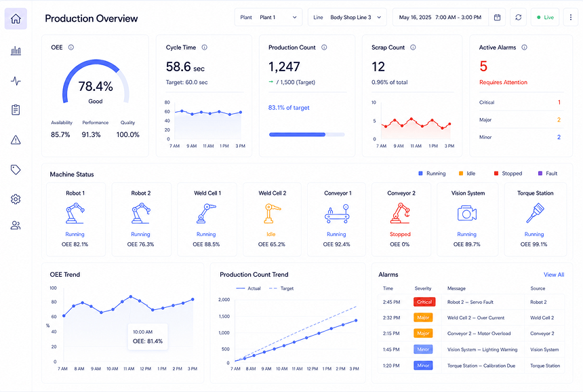Click the Production Count info icon
583x392 pixels.
(324, 47)
